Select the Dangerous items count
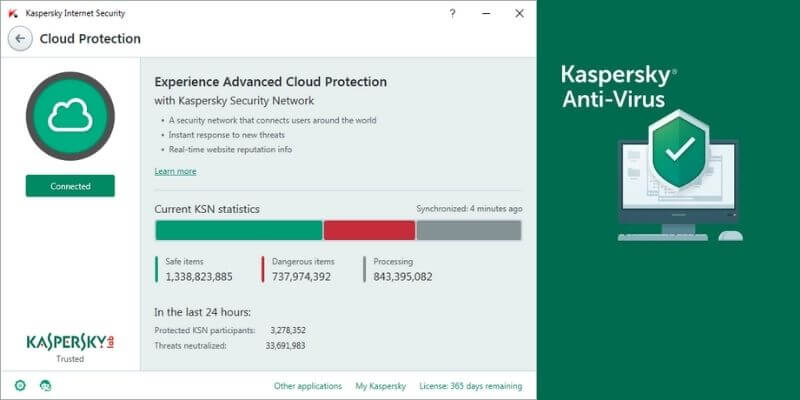This screenshot has height=400, width=800. [x=303, y=277]
